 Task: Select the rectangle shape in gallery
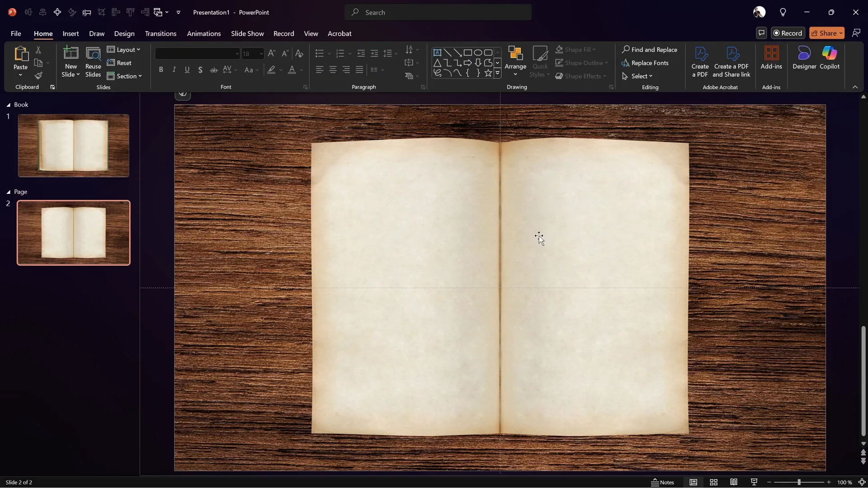pyautogui.click(x=468, y=52)
